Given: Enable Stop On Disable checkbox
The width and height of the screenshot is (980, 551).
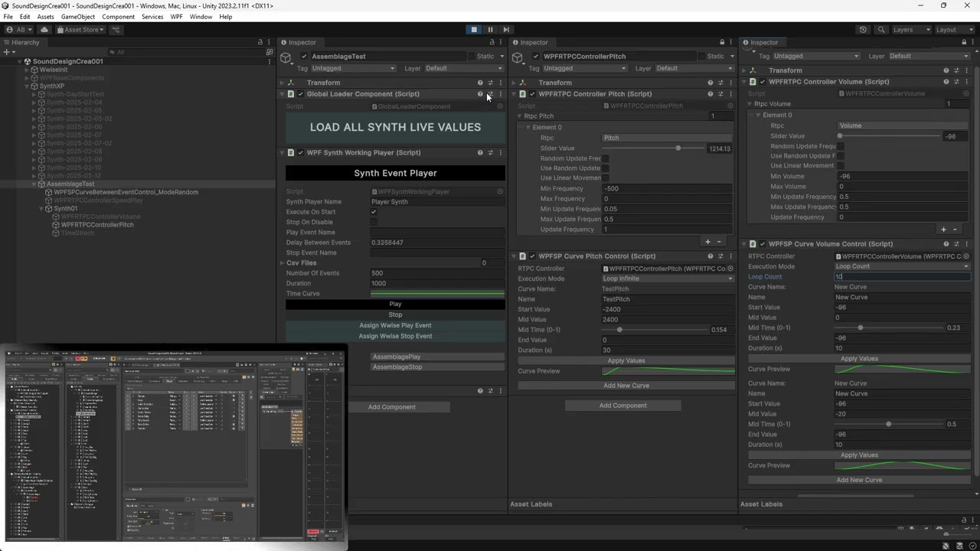Looking at the screenshot, I should click(374, 222).
